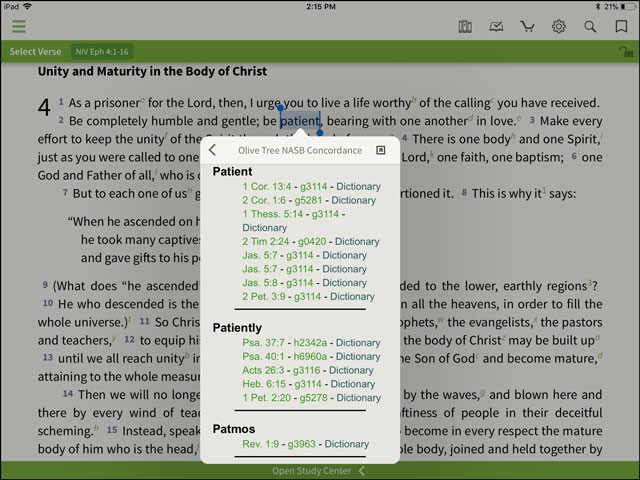The width and height of the screenshot is (640, 480).
Task: Tap Strong's number g0420
Action: (x=312, y=242)
